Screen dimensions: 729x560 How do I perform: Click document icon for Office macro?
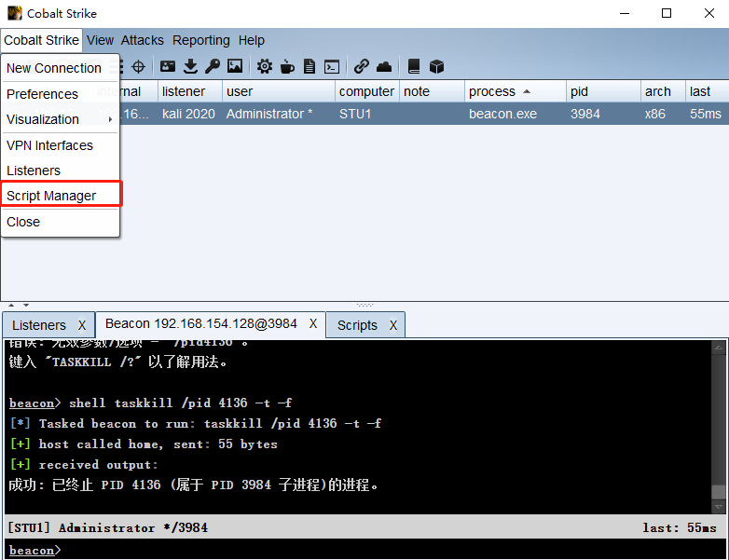click(x=309, y=66)
